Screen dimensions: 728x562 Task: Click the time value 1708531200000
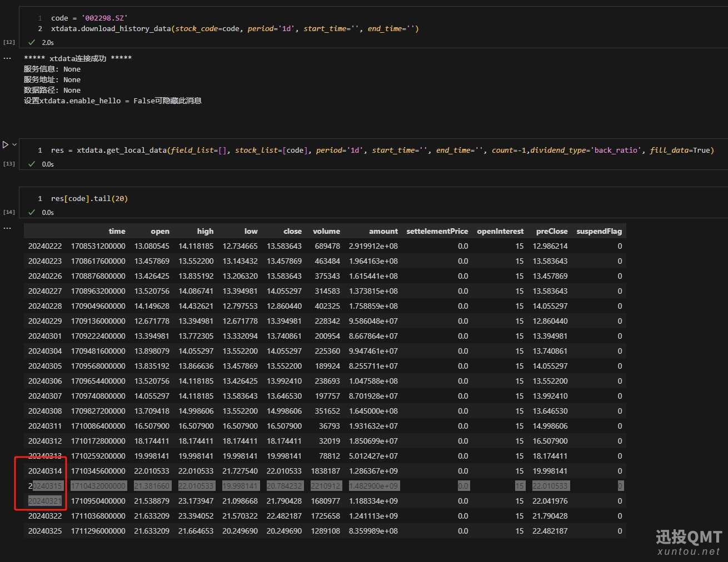coord(98,246)
